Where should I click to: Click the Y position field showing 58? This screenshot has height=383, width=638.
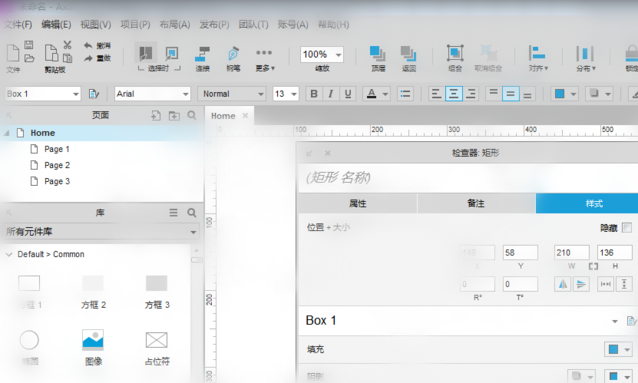click(520, 253)
